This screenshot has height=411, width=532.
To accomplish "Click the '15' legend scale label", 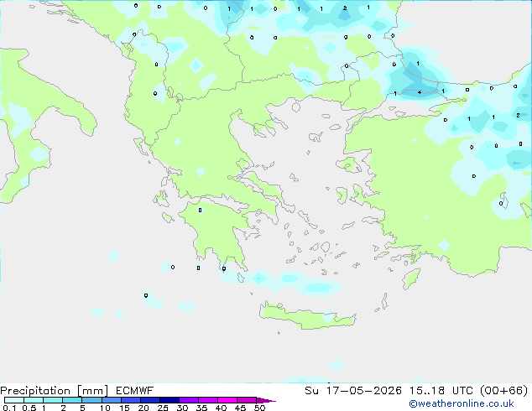I will point(124,408).
